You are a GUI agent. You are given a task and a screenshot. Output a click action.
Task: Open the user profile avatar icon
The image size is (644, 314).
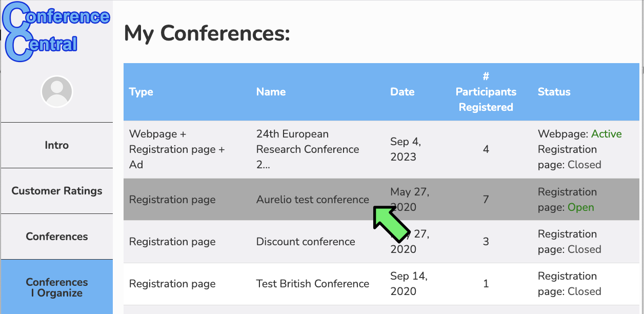click(x=57, y=92)
